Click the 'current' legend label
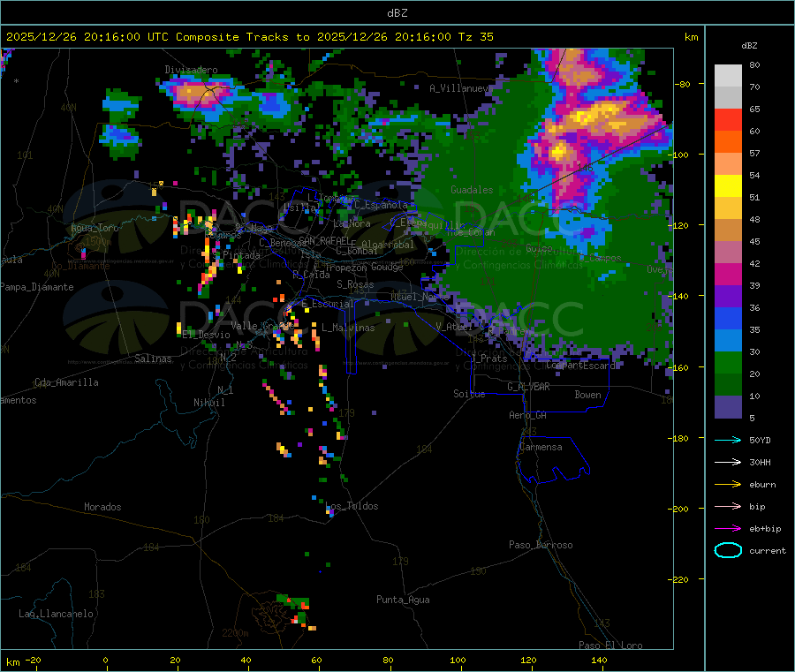This screenshot has width=795, height=672. click(x=768, y=551)
